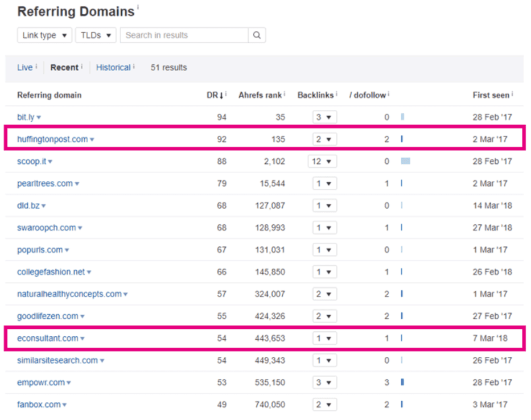Open the backlinks dropdown for naturalhealthyconcepts.com
The width and height of the screenshot is (531, 420).
[x=324, y=294]
